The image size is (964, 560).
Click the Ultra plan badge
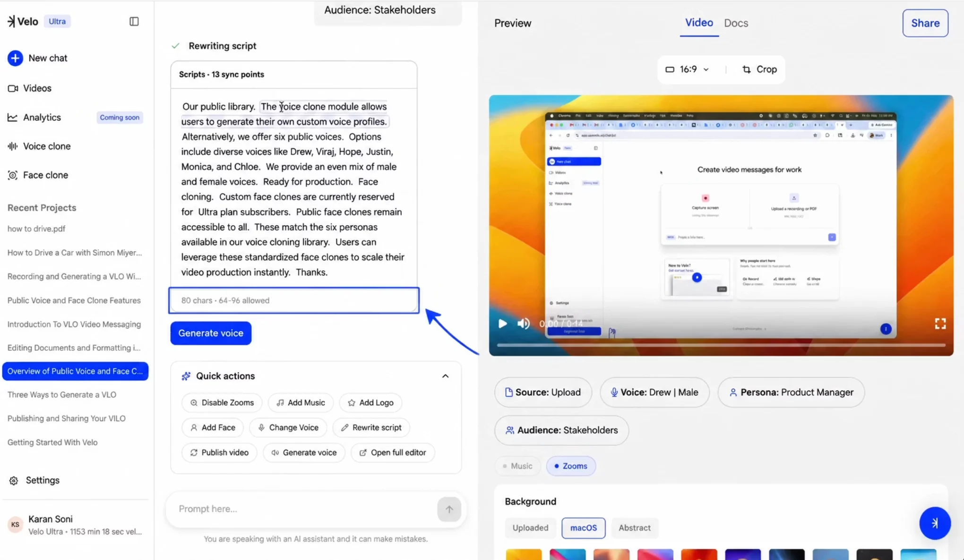[x=57, y=21]
